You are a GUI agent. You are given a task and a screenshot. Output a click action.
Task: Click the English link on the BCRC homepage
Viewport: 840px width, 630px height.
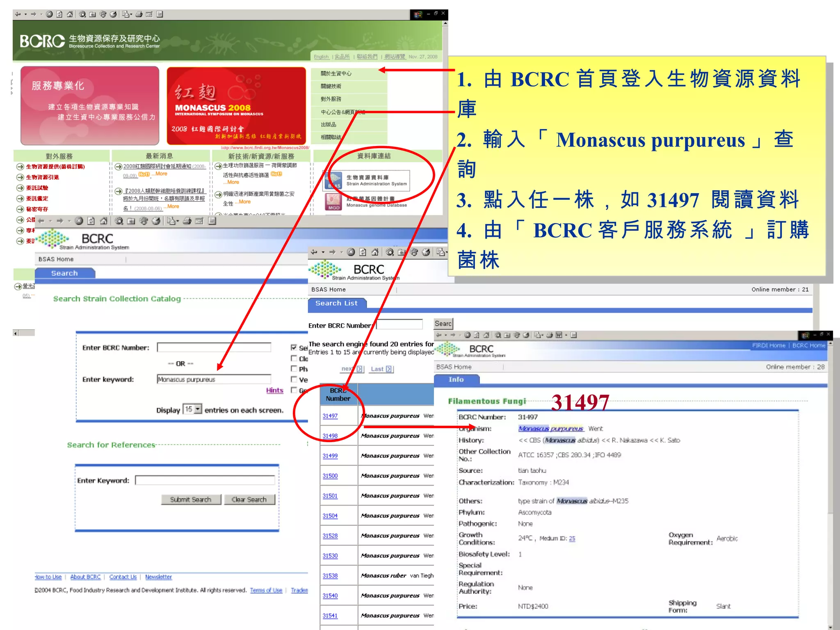[321, 57]
